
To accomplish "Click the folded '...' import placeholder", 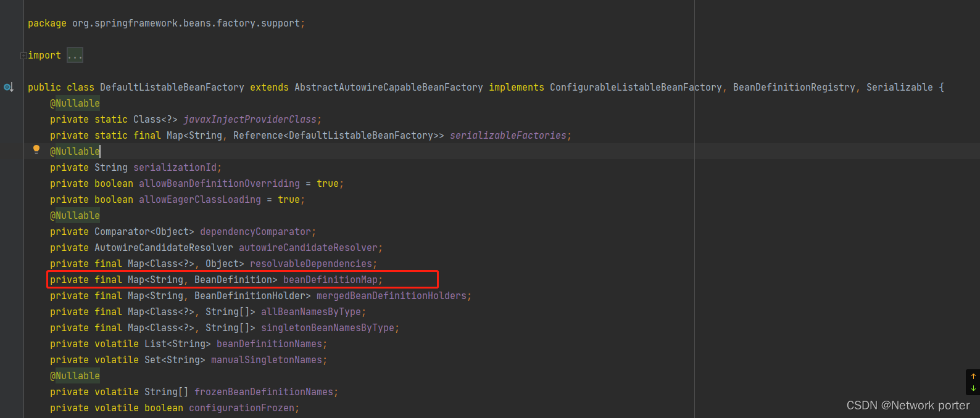I will (75, 55).
